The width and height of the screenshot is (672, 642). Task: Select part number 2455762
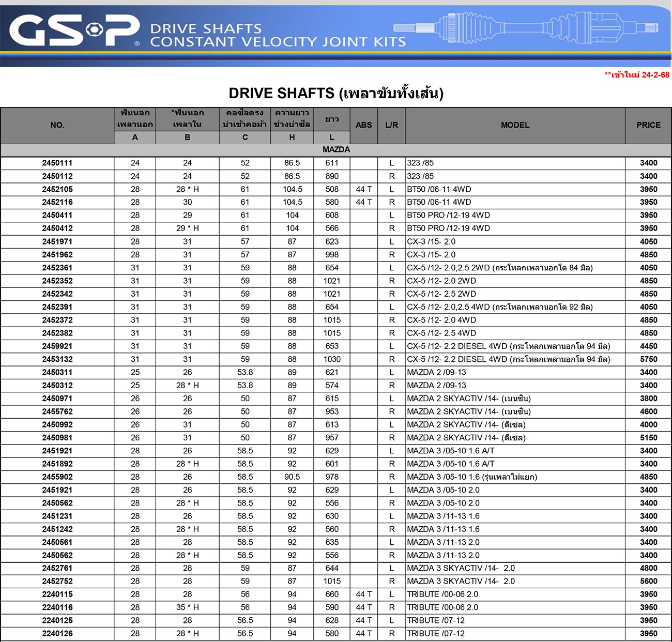(57, 411)
